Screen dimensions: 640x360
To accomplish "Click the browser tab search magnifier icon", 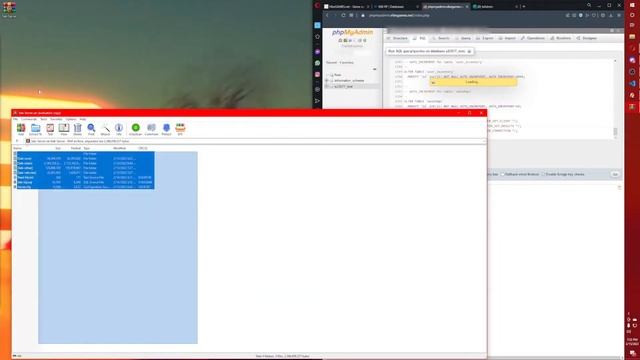I will pos(589,5).
